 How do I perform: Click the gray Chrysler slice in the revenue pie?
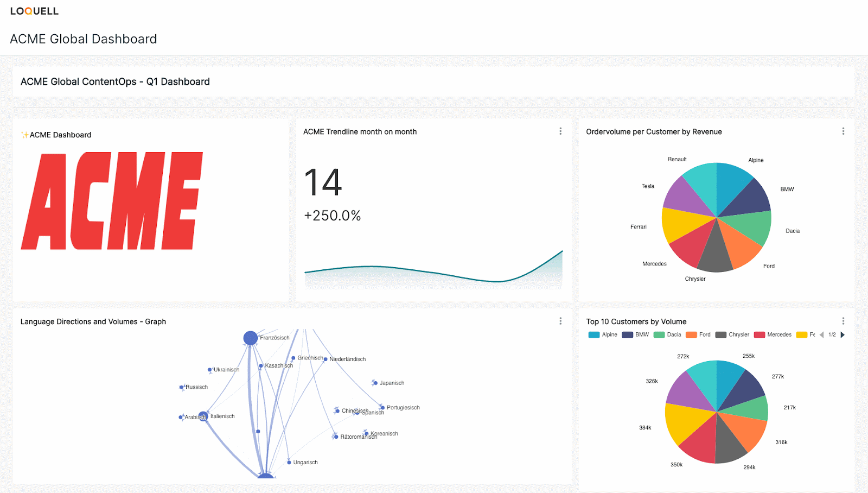pos(716,252)
